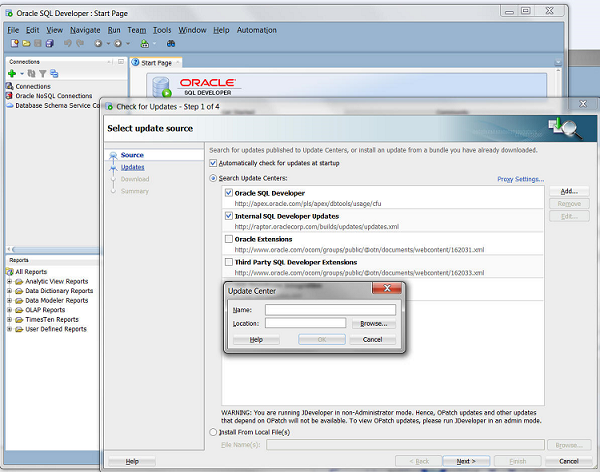Expand the OLAP Reports node
Viewport: 600px width, 472px height.
coord(10,310)
